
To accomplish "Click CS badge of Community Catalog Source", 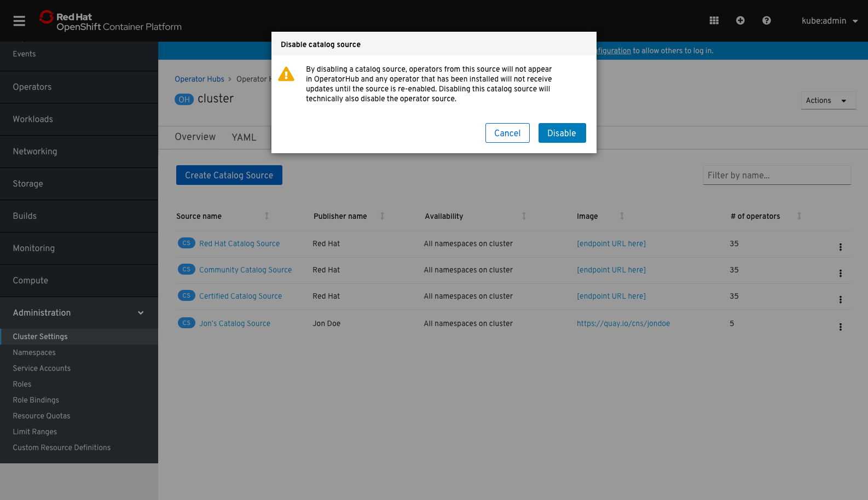I will click(187, 269).
